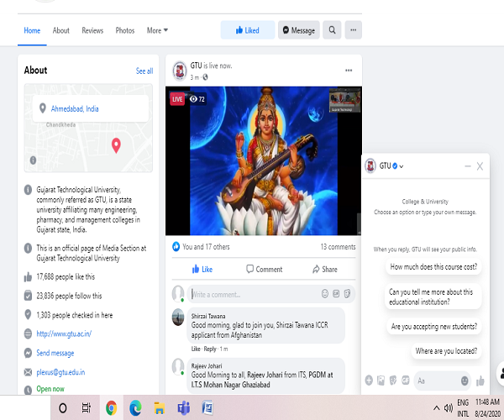
Task: Click the Rajeev Johari name
Action: (207, 366)
